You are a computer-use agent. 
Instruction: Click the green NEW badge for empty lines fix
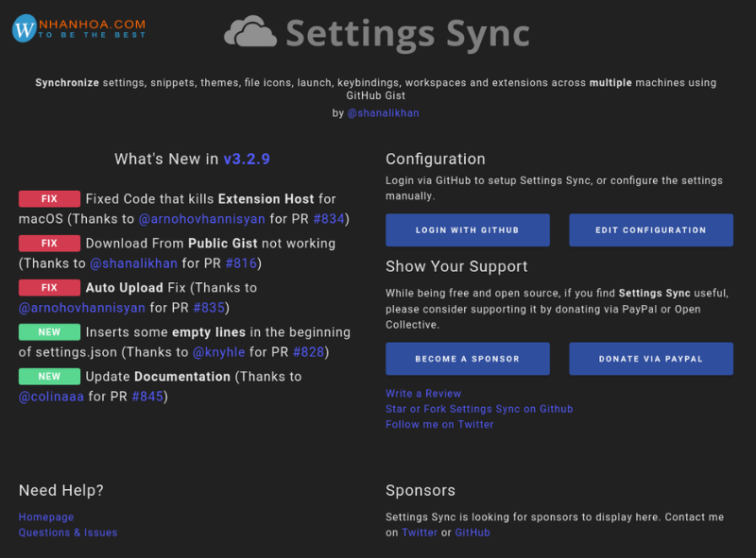click(x=49, y=331)
